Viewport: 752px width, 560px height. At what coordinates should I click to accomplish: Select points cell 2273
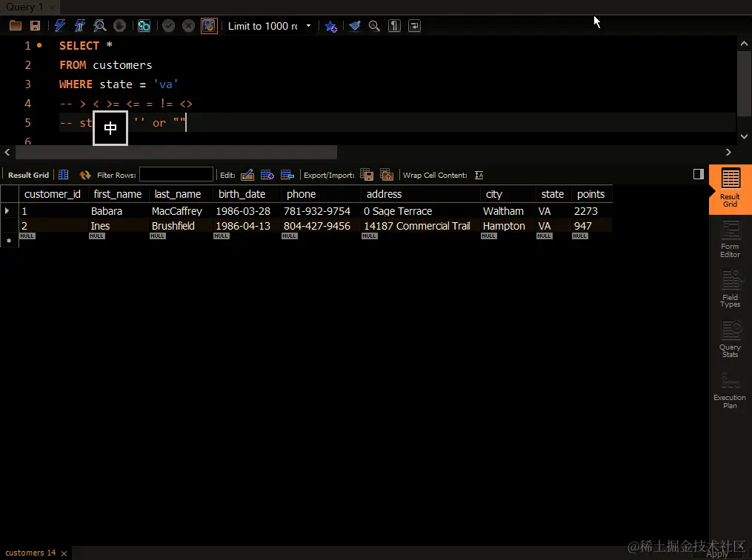point(591,211)
